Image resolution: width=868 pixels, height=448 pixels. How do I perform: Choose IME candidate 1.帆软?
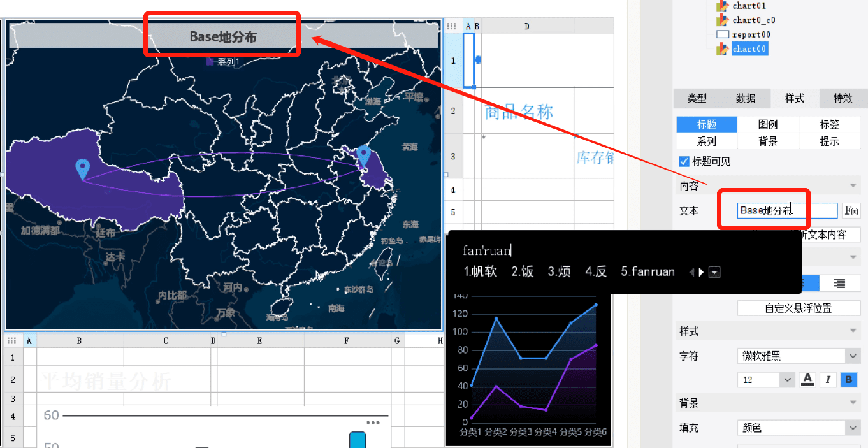coord(481,272)
